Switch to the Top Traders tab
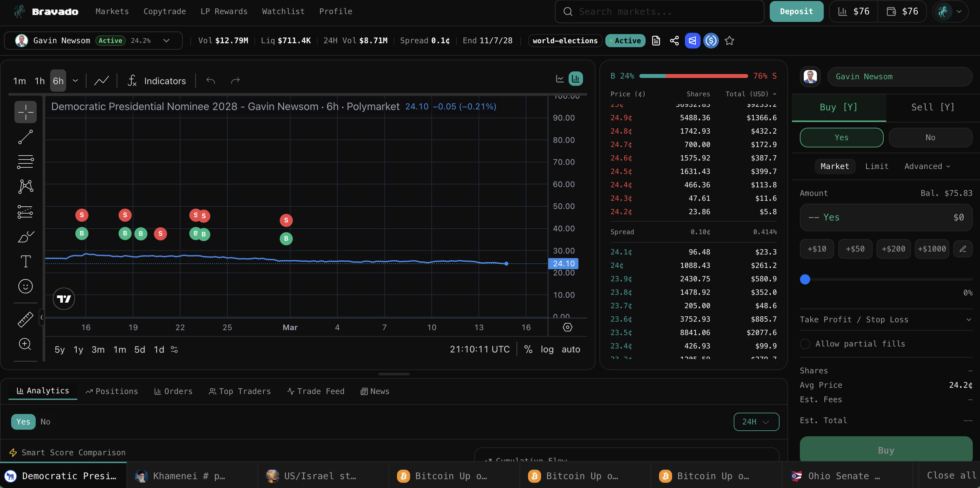This screenshot has width=980, height=488. coord(240,391)
